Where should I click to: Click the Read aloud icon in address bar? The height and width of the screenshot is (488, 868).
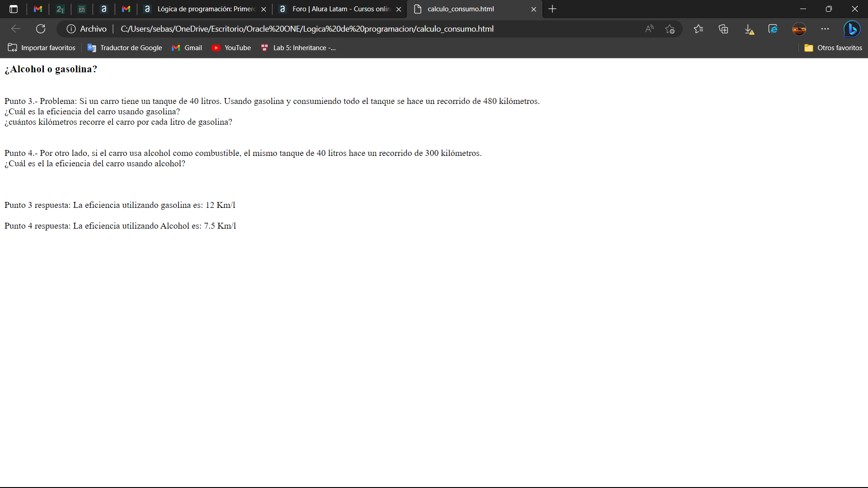pyautogui.click(x=649, y=29)
